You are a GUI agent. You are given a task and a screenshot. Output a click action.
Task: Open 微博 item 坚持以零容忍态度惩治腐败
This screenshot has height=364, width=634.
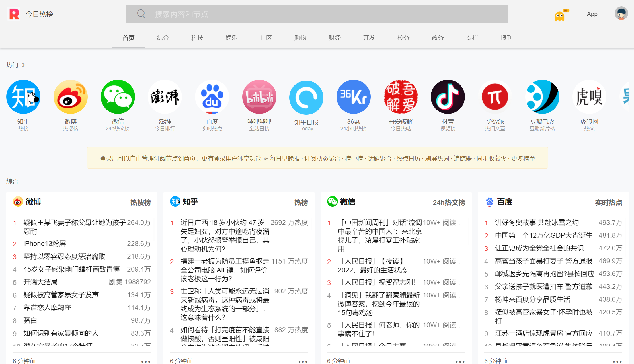(x=64, y=256)
